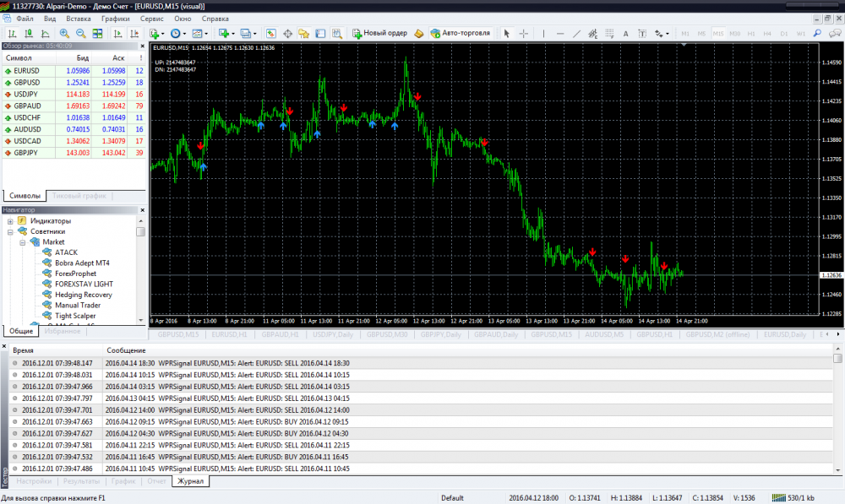Click the Новый ордер button
The width and height of the screenshot is (845, 504).
click(x=380, y=34)
